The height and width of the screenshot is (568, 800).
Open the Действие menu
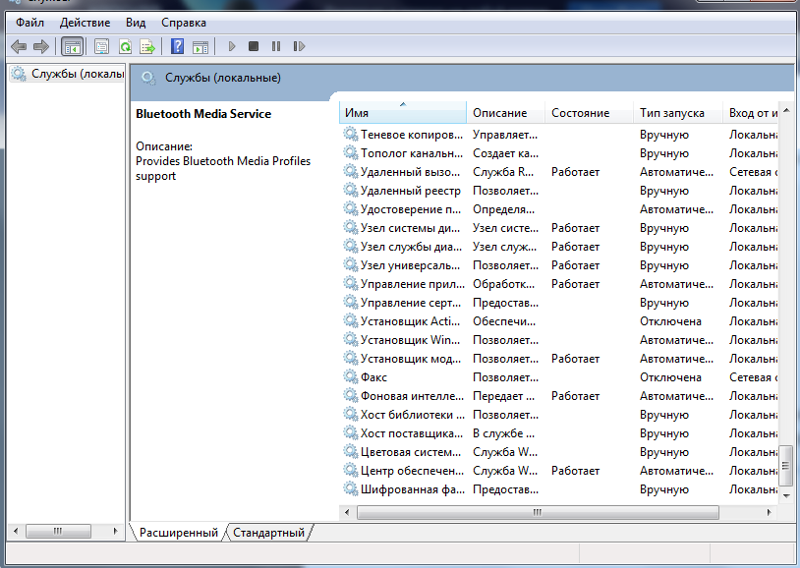pyautogui.click(x=85, y=23)
